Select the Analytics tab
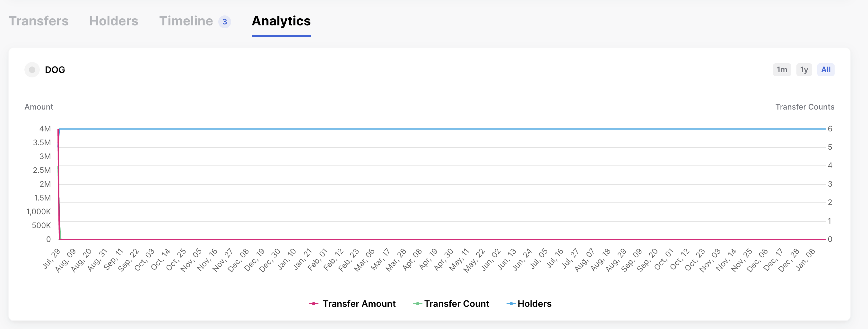This screenshot has width=868, height=329. (281, 21)
